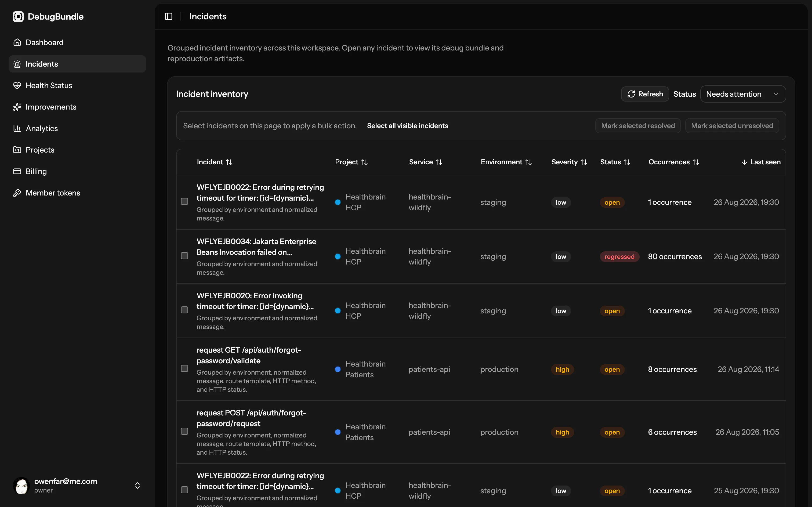Click the Incidents siren icon
812x507 pixels.
pyautogui.click(x=17, y=64)
